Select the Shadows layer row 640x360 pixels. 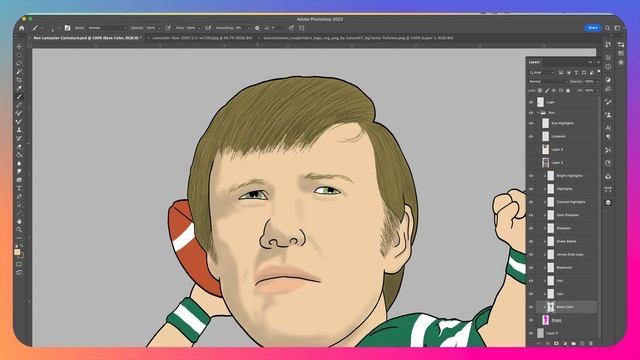[x=566, y=228]
